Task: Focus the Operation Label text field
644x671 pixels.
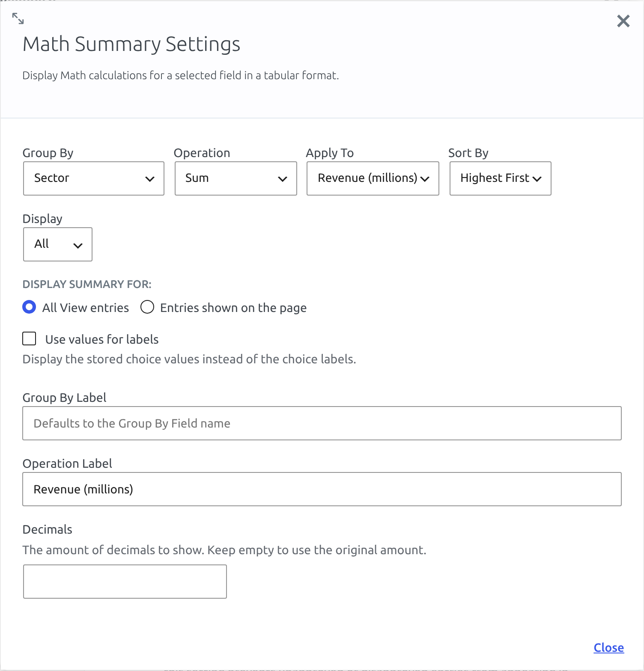Action: [322, 489]
